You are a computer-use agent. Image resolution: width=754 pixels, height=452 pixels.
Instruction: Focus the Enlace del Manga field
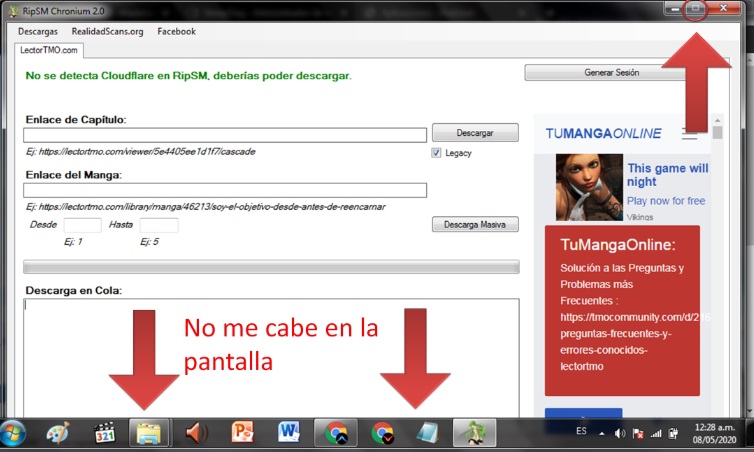[x=225, y=190]
